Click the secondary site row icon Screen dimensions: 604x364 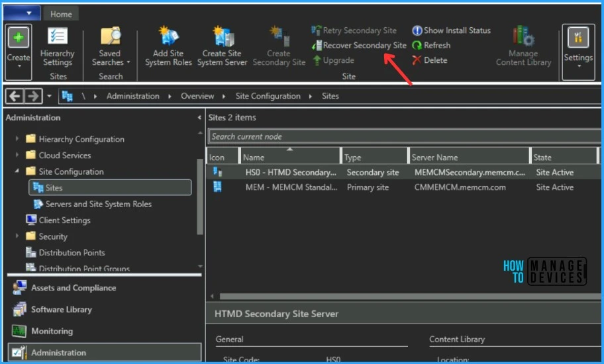[x=218, y=172]
